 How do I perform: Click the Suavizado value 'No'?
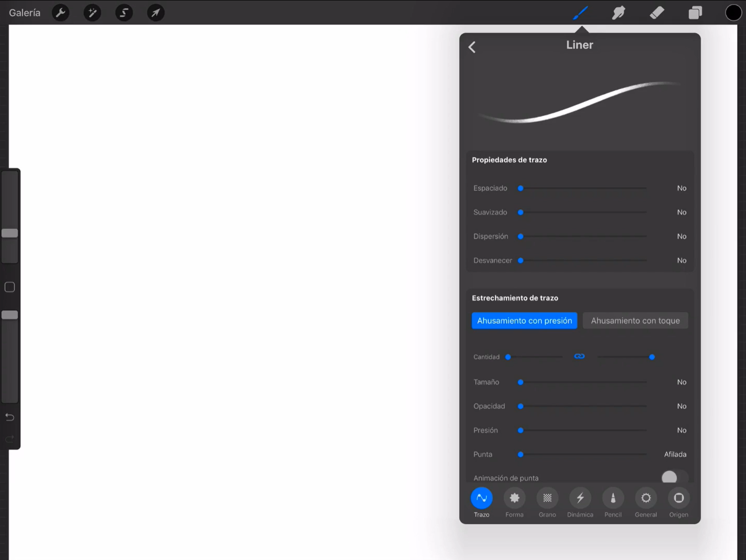682,212
